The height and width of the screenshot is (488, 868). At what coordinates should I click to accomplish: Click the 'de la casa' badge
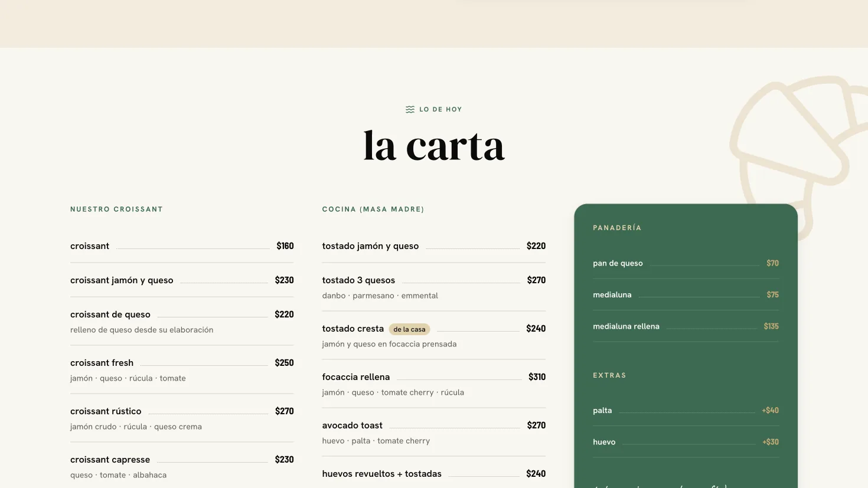(x=409, y=329)
